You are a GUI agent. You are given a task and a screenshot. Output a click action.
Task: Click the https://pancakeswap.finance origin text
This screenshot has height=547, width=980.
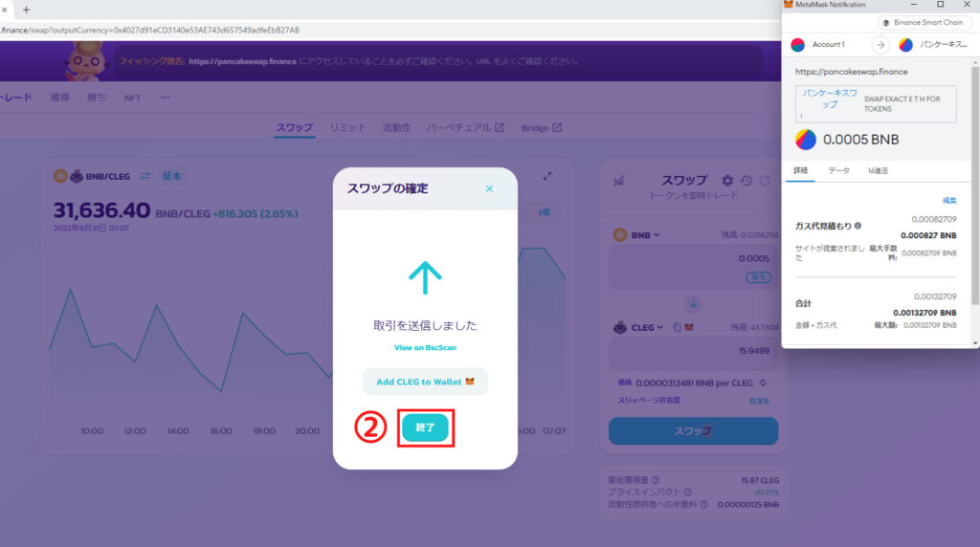pyautogui.click(x=851, y=72)
